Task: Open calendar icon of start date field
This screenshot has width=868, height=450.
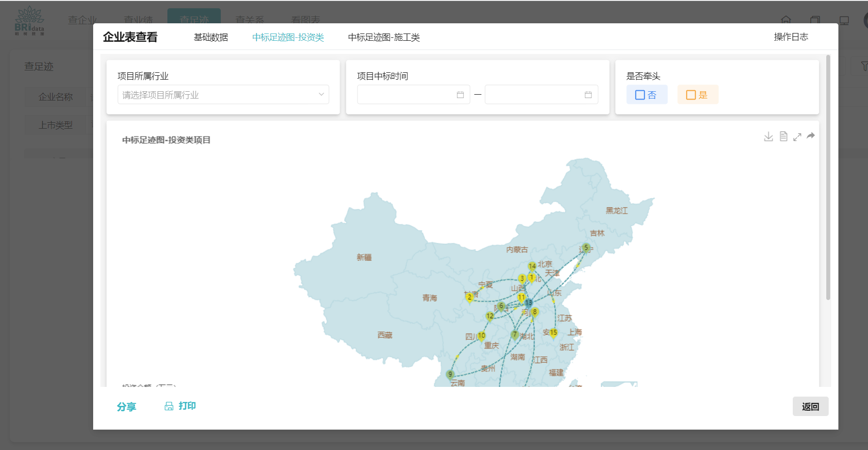Action: point(460,95)
